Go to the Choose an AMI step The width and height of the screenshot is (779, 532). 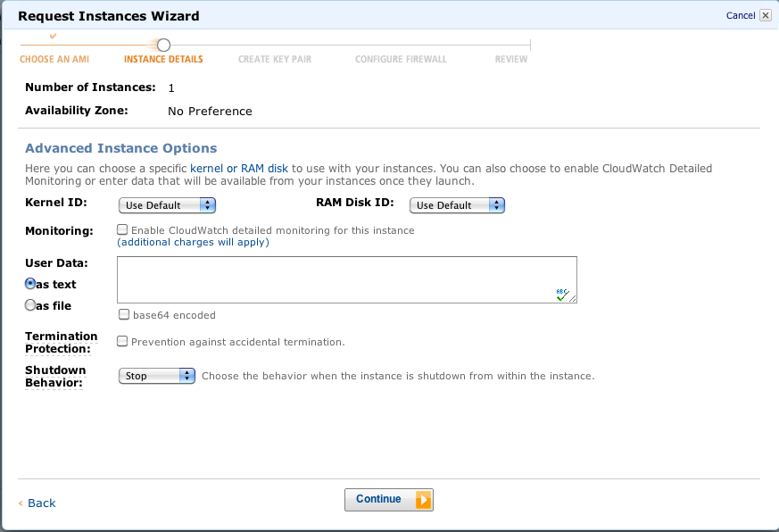click(x=55, y=60)
